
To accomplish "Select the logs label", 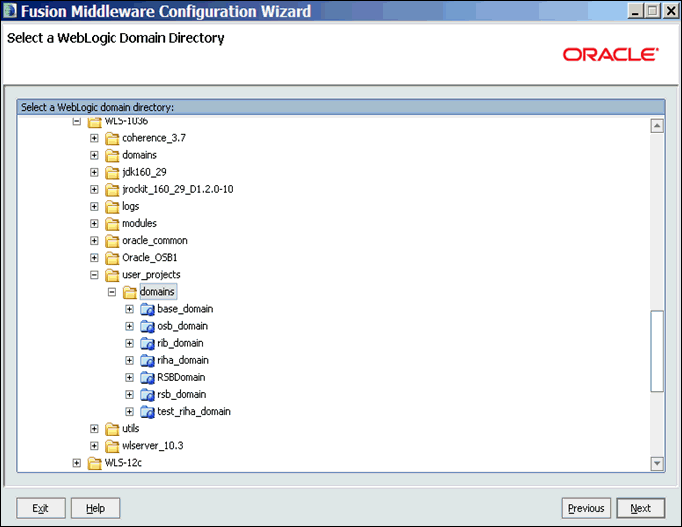I will point(130,207).
